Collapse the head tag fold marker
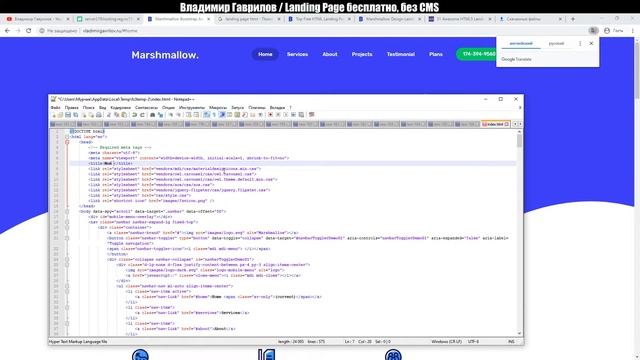The image size is (640, 360). tap(67, 142)
